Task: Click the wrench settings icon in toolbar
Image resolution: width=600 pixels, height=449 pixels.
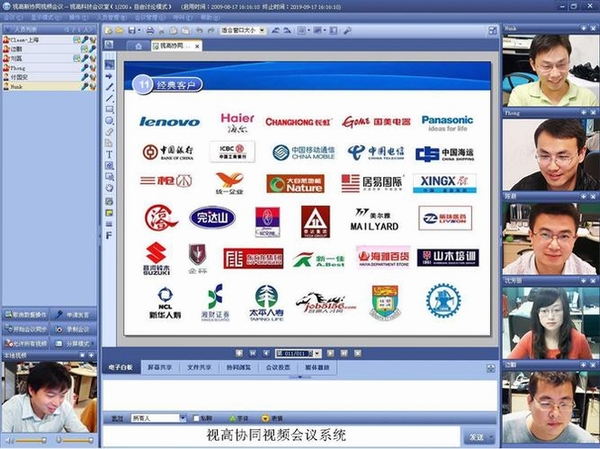Action: pos(347,30)
